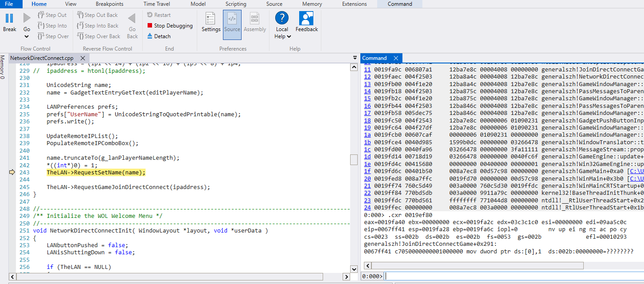Click stack frame link 16
The height and width of the screenshot is (284, 644).
click(367, 106)
